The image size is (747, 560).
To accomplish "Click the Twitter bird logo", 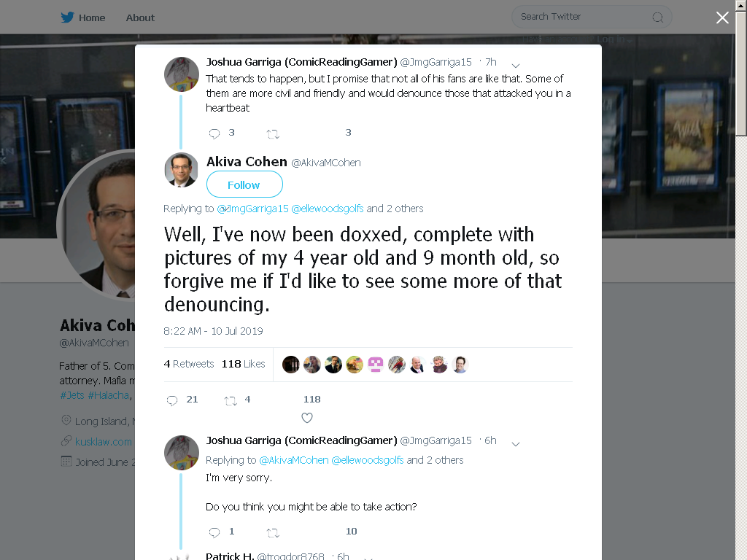I will (x=67, y=17).
